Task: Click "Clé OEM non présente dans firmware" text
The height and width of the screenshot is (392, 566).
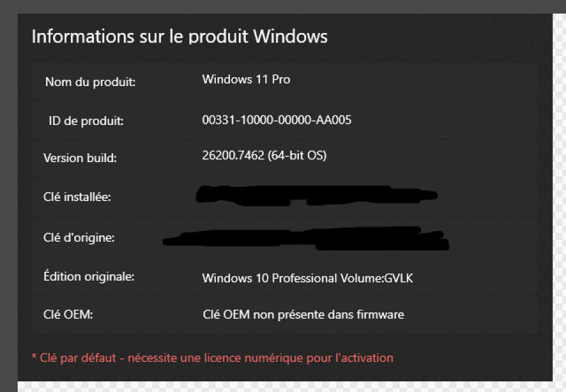Action: [304, 314]
